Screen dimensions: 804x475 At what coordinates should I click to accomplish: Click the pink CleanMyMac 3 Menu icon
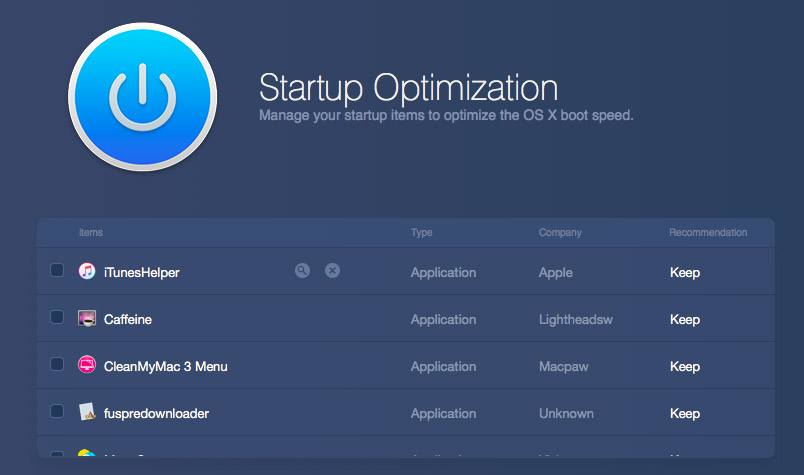87,365
